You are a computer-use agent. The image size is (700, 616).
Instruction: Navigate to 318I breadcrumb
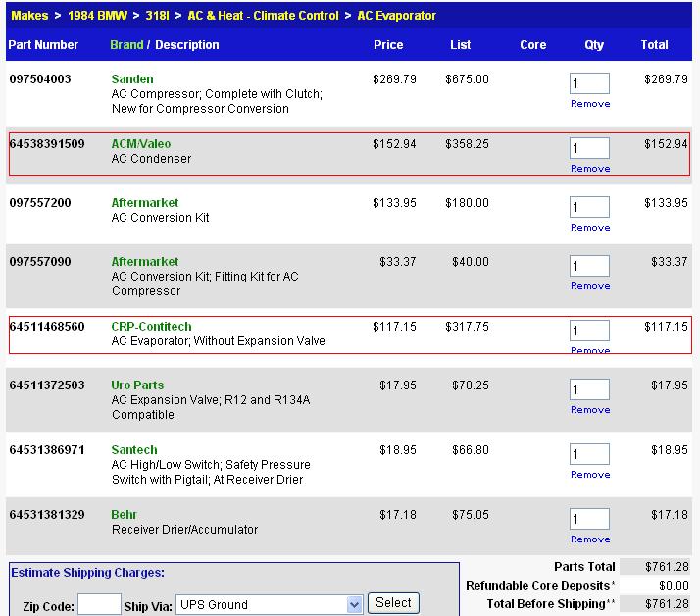click(x=158, y=16)
